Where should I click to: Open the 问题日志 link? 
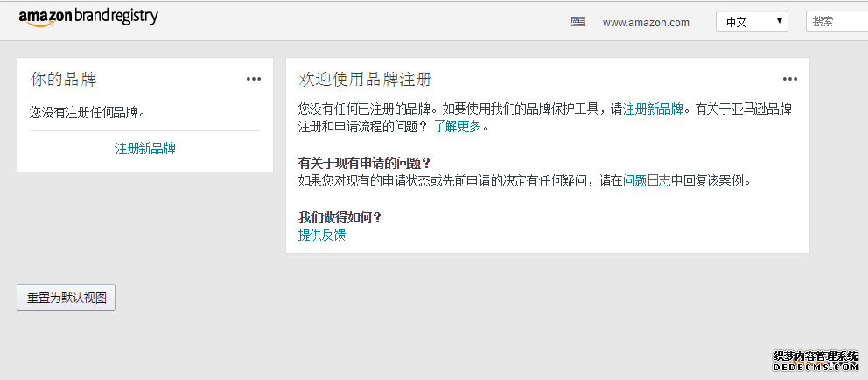(x=647, y=180)
